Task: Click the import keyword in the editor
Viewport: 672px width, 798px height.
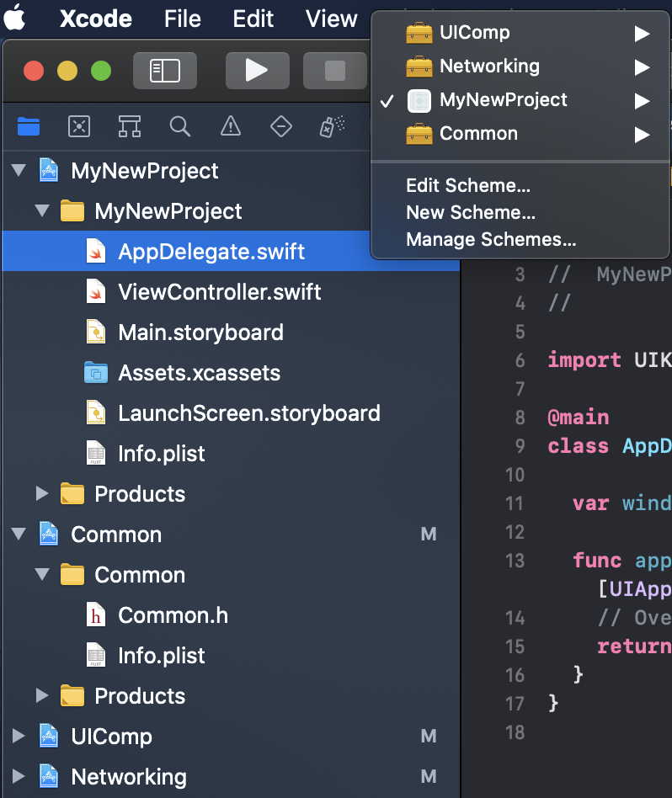Action: 584,360
